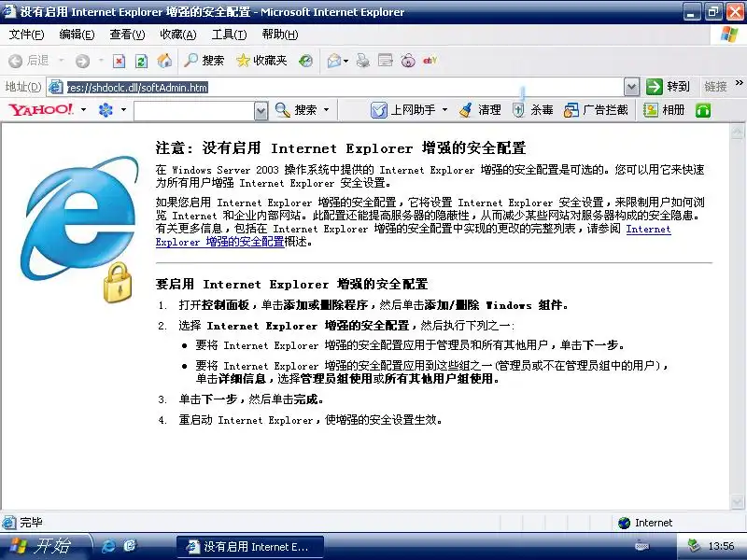Show more toolbar items with chevron
The image size is (747, 560).
coord(739,83)
